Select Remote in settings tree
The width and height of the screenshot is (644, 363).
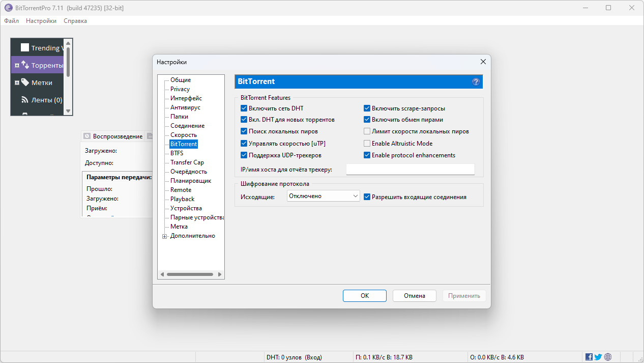[x=181, y=190]
